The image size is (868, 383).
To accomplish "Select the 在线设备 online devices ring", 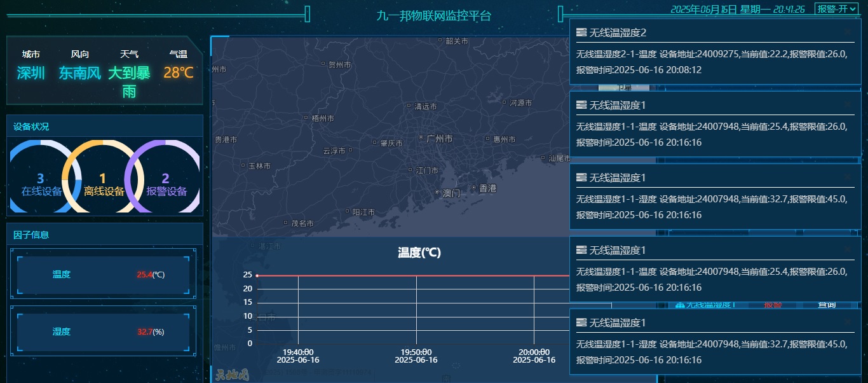I will point(41,176).
